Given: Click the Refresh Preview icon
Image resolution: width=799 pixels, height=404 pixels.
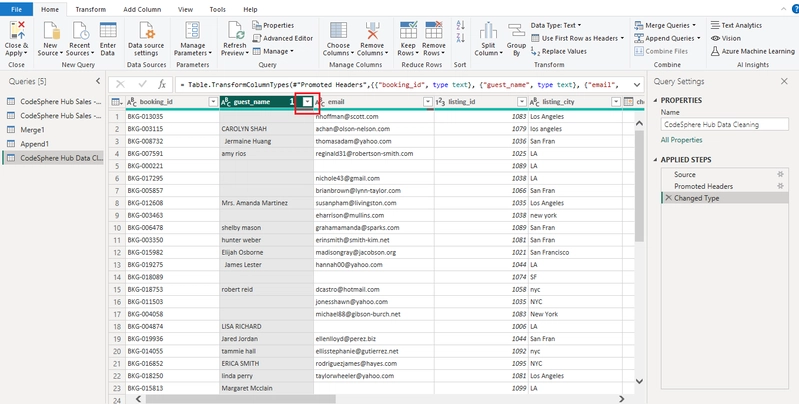Looking at the screenshot, I should [x=235, y=31].
